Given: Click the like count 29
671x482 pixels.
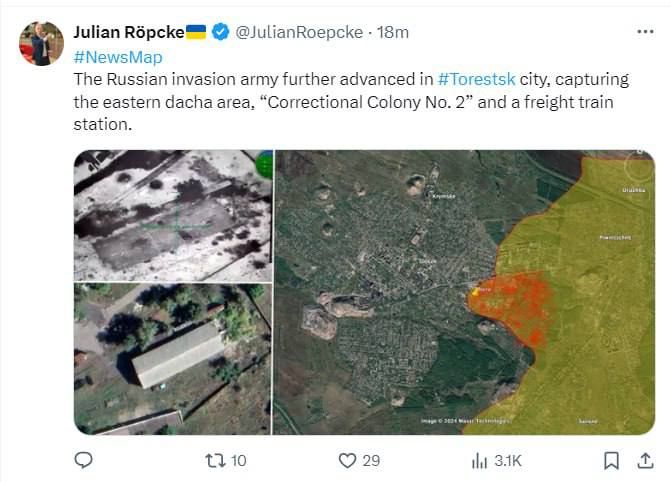Looking at the screenshot, I should click(x=371, y=460).
